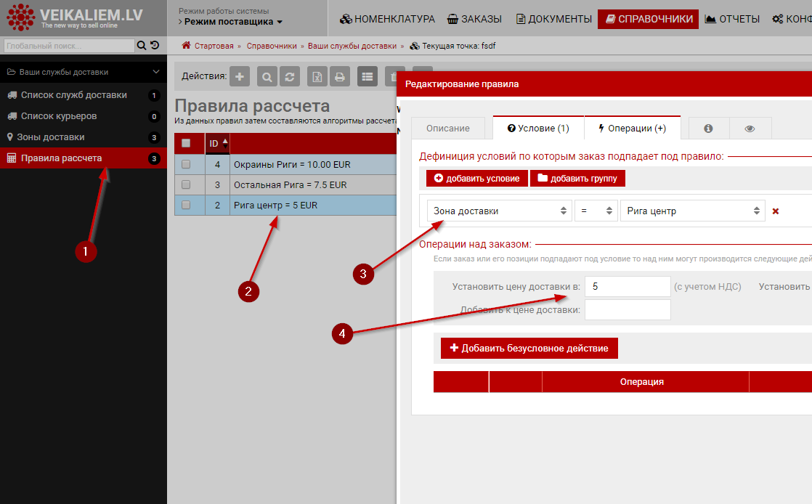Refresh the rules list with reload icon
This screenshot has height=504, width=812.
[x=290, y=76]
